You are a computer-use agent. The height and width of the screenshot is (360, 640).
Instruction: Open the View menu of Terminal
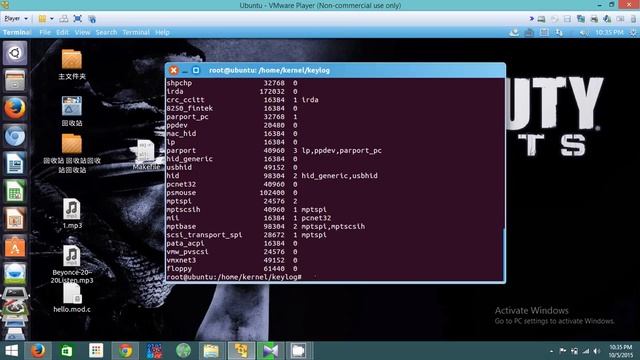(82, 32)
